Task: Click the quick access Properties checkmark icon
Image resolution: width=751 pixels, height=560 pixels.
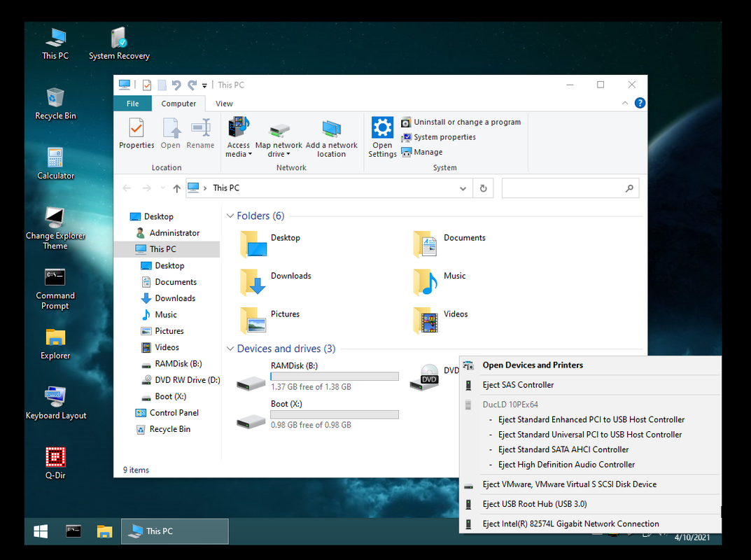Action: (147, 85)
